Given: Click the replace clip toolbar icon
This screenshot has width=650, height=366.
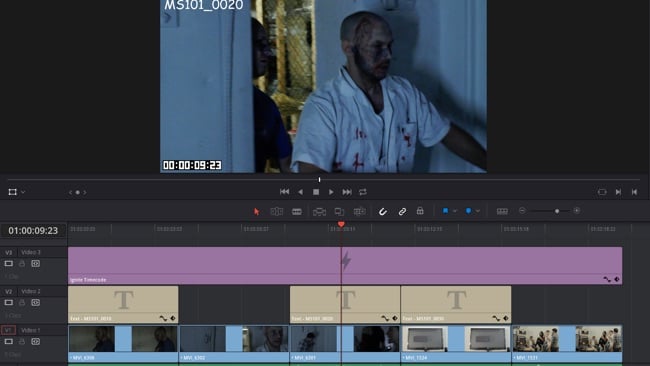Looking at the screenshot, I should click(x=359, y=211).
